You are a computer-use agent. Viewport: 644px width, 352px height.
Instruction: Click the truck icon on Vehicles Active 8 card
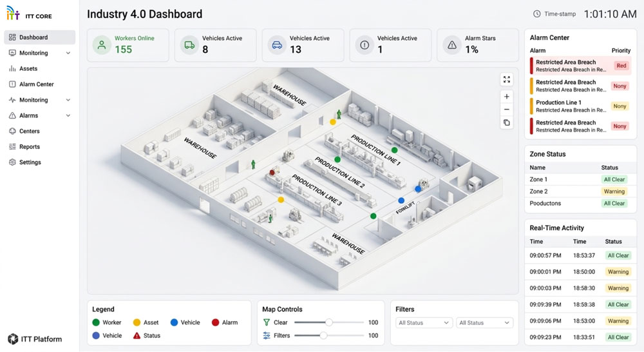(x=189, y=45)
